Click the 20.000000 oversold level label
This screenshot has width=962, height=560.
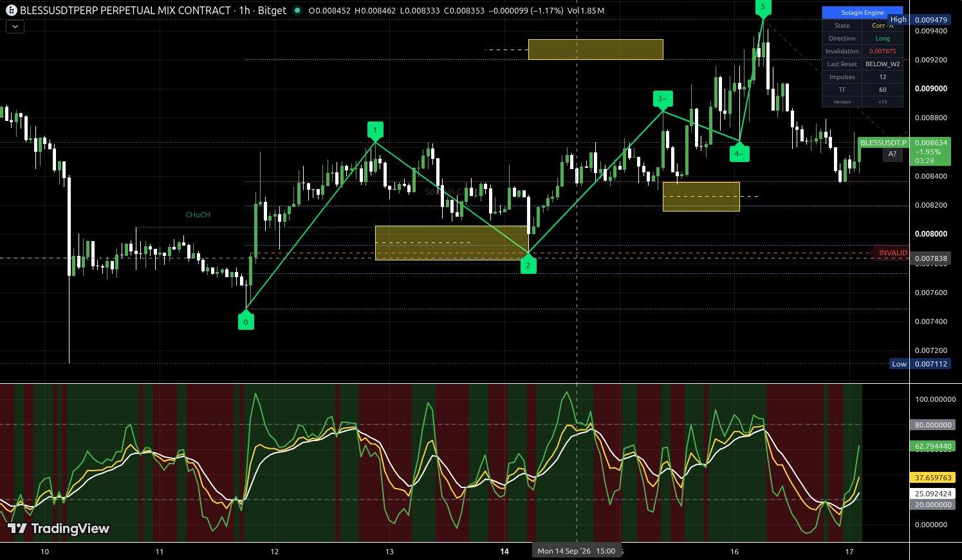pyautogui.click(x=933, y=505)
